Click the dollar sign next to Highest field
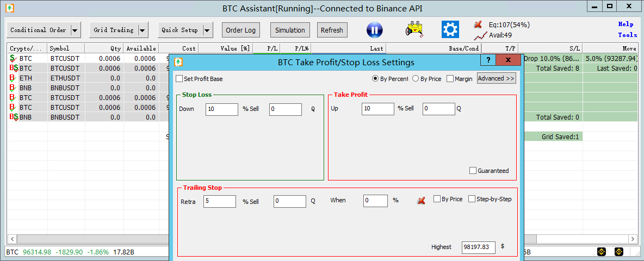 pyautogui.click(x=503, y=246)
